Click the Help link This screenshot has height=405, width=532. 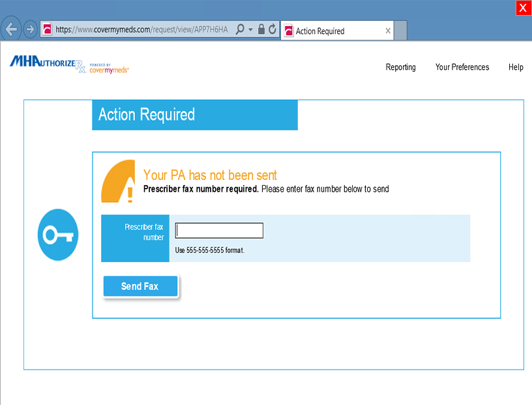pyautogui.click(x=516, y=67)
